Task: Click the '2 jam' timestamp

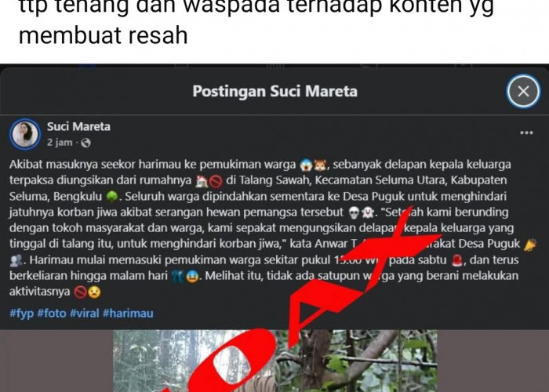Action: click(60, 143)
